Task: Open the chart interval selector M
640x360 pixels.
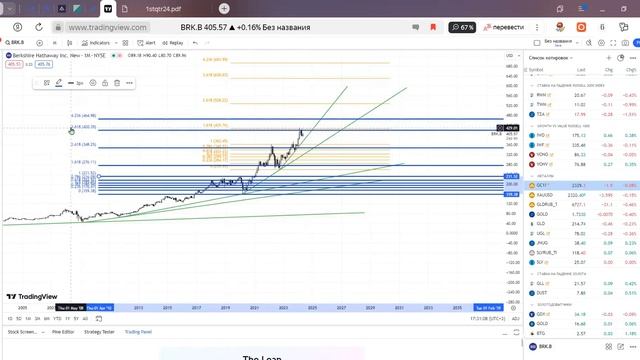Action: coord(55,43)
